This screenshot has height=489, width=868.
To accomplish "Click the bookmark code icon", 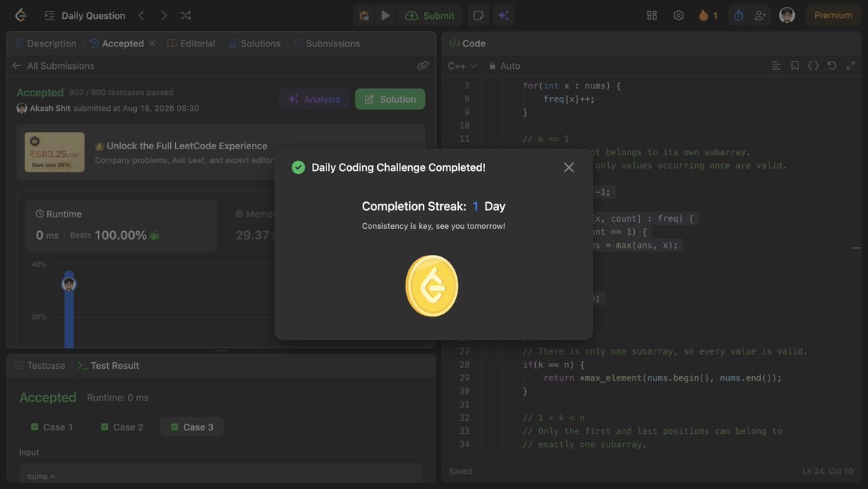I will tap(795, 66).
